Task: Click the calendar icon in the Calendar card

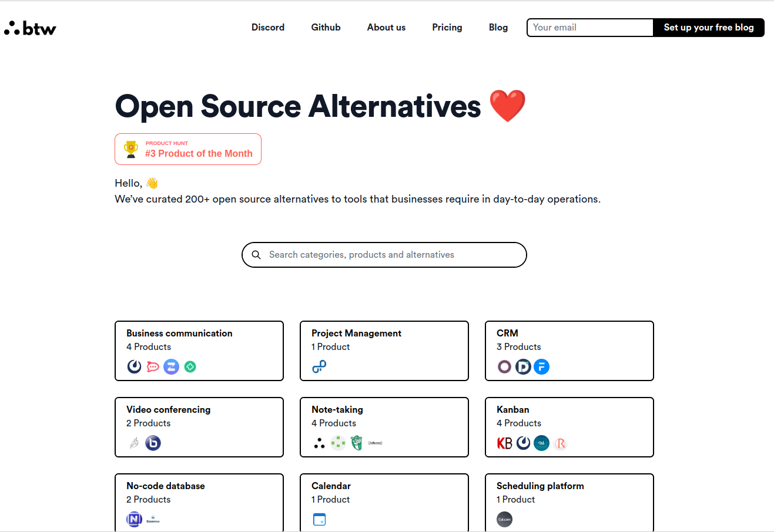Action: coord(319,520)
